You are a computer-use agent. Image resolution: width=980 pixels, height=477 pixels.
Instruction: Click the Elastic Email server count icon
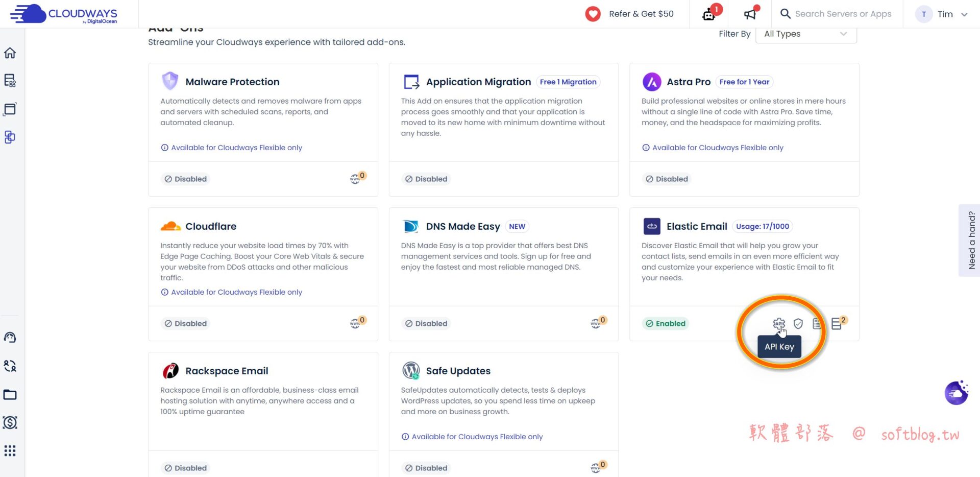[x=837, y=324]
